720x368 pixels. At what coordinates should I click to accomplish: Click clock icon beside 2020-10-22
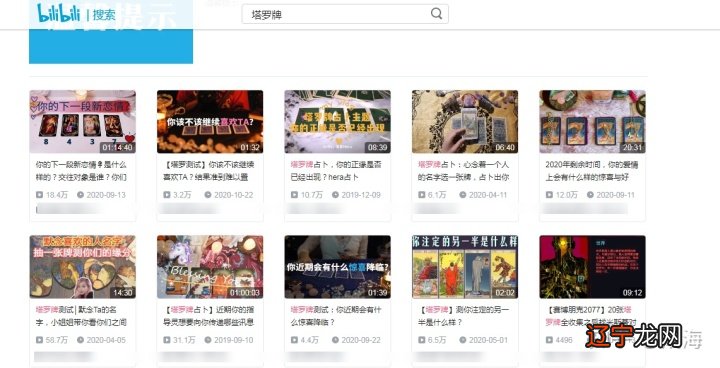pos(208,195)
